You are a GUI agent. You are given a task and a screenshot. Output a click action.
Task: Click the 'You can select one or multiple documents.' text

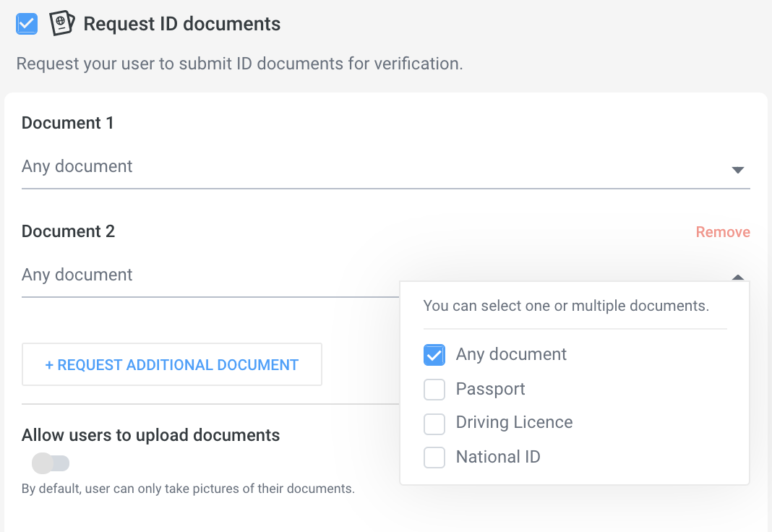(x=566, y=306)
